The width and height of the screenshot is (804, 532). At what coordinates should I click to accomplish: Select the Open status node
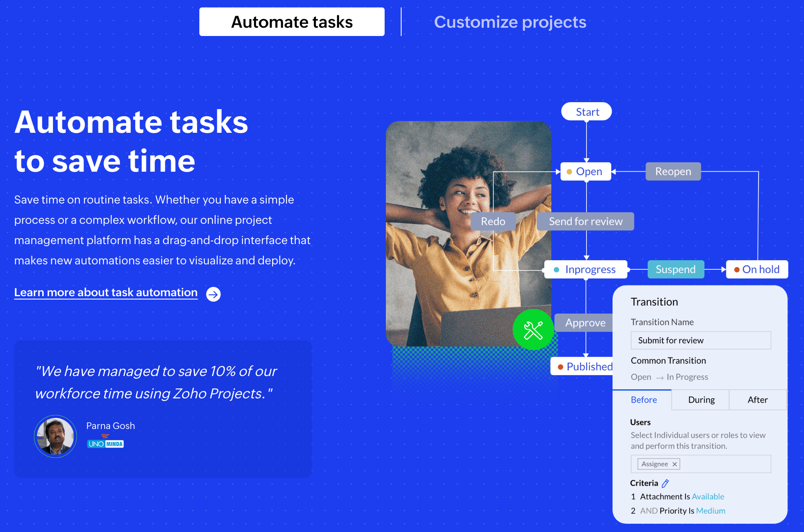point(586,171)
